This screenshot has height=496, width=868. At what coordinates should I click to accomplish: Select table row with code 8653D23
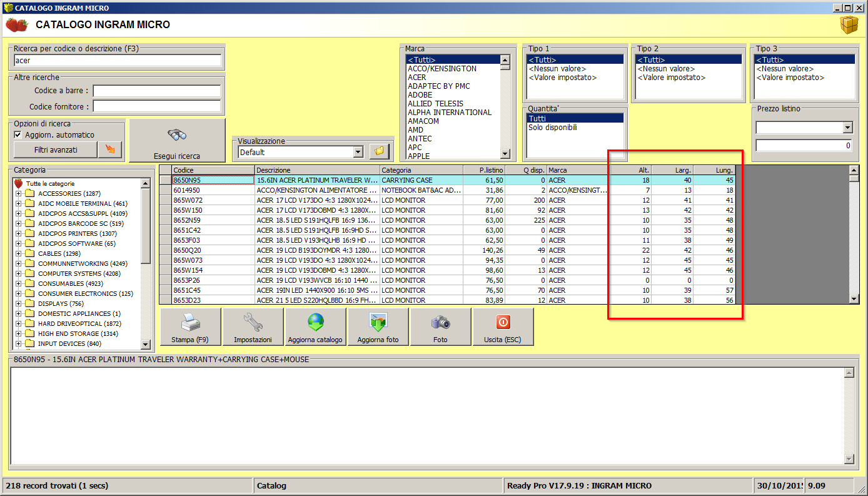tap(447, 300)
